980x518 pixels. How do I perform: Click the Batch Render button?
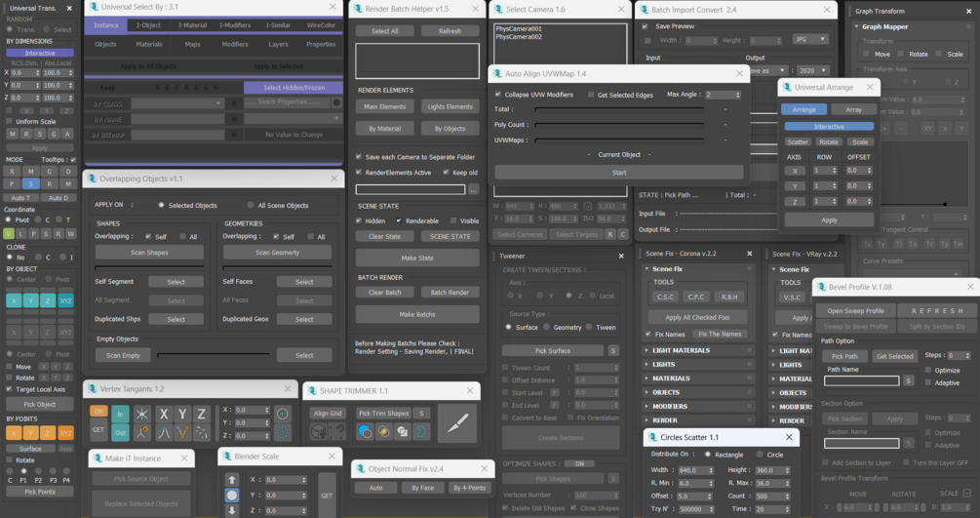[450, 292]
